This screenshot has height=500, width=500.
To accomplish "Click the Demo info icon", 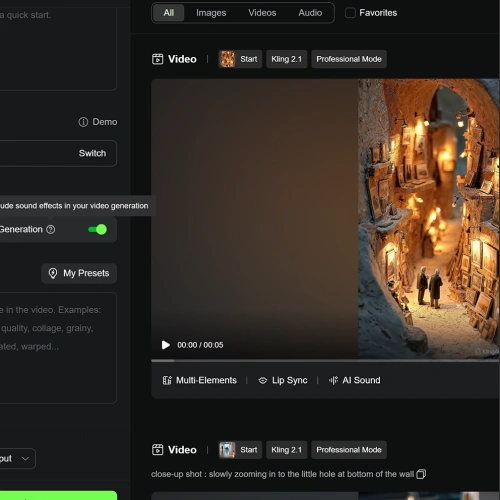I will [x=83, y=122].
